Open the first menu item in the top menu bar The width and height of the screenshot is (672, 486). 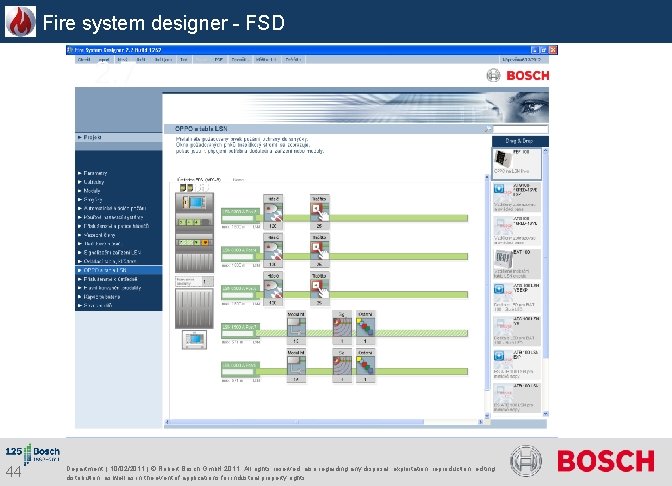pos(84,60)
